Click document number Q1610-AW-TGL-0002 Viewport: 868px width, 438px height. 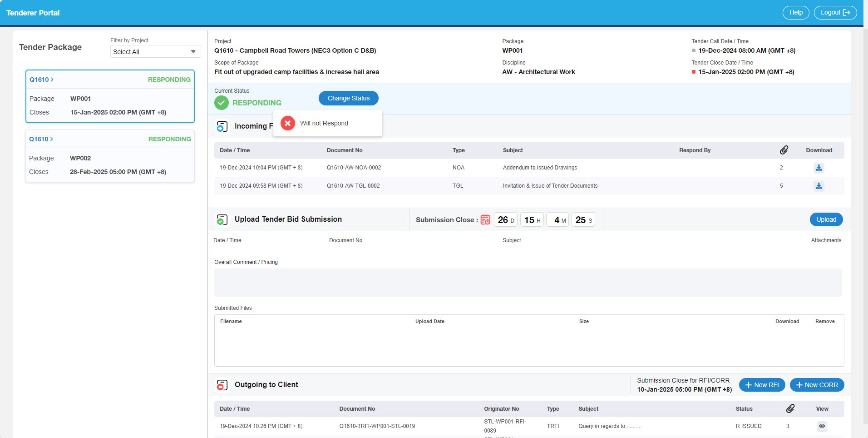353,186
